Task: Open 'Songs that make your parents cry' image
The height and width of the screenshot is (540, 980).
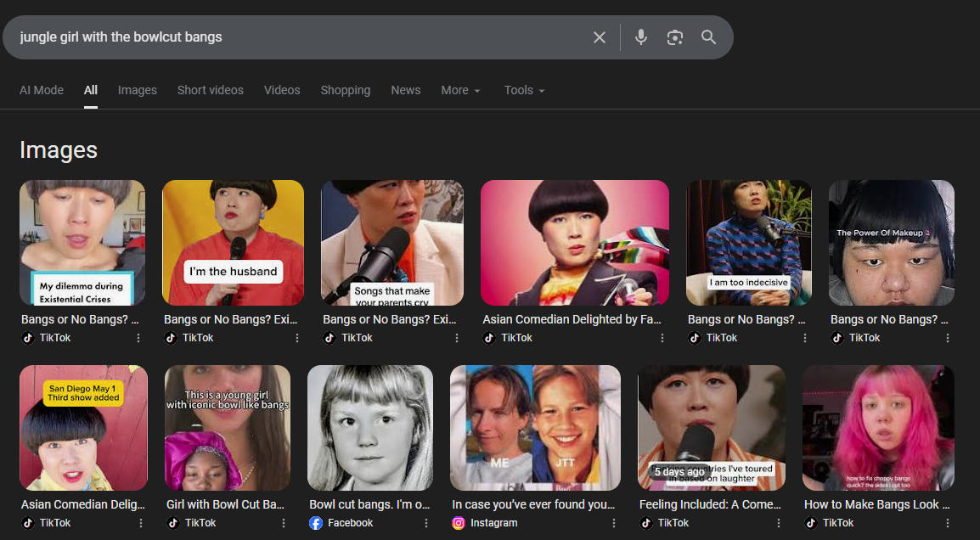Action: 392,243
